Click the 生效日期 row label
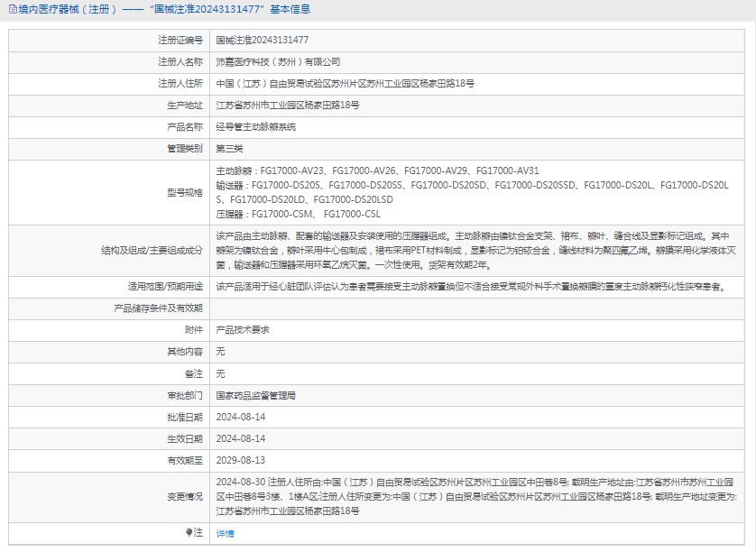Screen dimensions: 756x552 tap(185, 438)
